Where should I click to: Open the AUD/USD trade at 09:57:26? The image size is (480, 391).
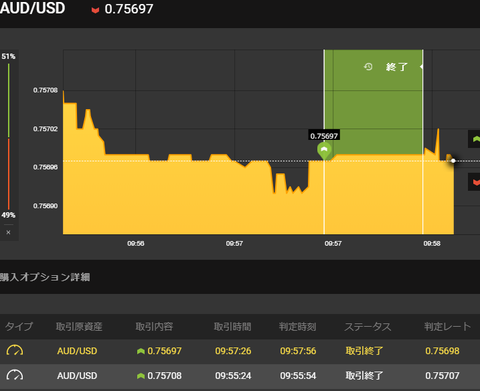tap(240, 351)
